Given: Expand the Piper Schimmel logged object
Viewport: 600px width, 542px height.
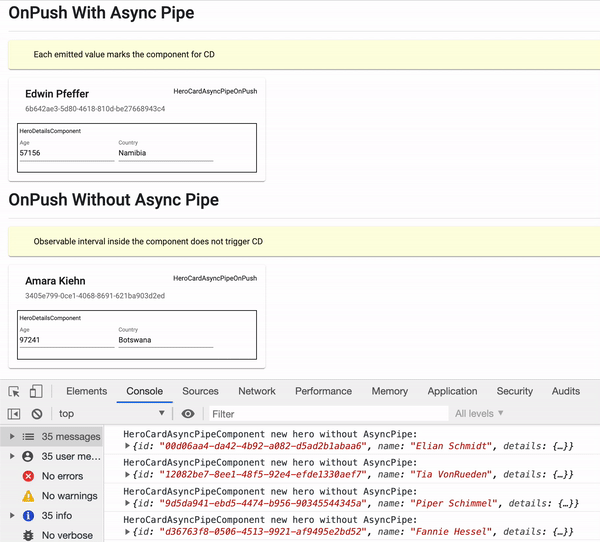Looking at the screenshot, I should (127, 503).
